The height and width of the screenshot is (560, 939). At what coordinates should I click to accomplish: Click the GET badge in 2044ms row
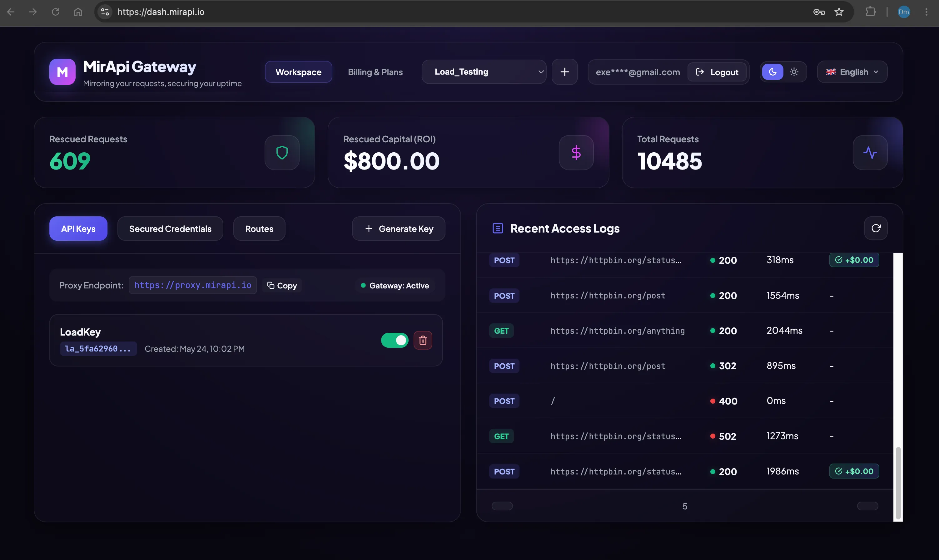(x=501, y=331)
